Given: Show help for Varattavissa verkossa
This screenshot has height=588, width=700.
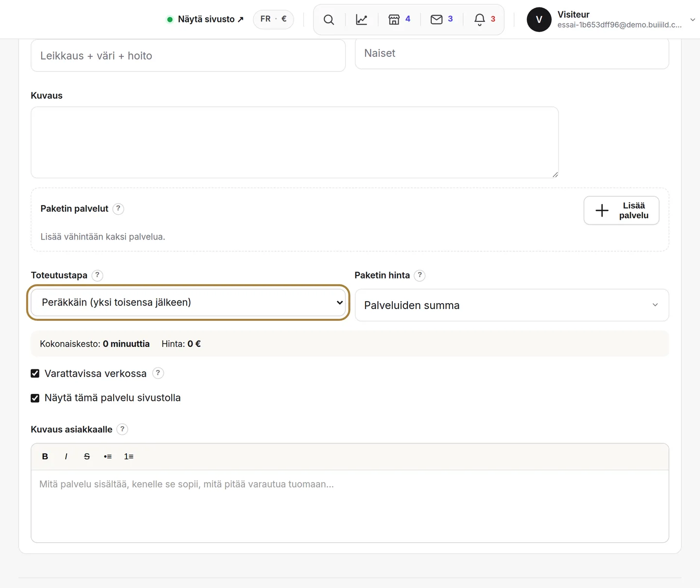Looking at the screenshot, I should (158, 373).
